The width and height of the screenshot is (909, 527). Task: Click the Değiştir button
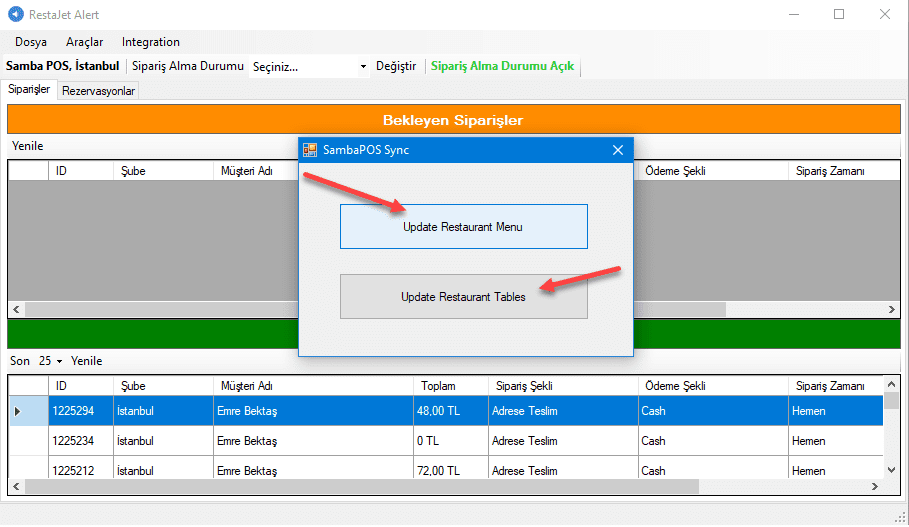coord(395,67)
